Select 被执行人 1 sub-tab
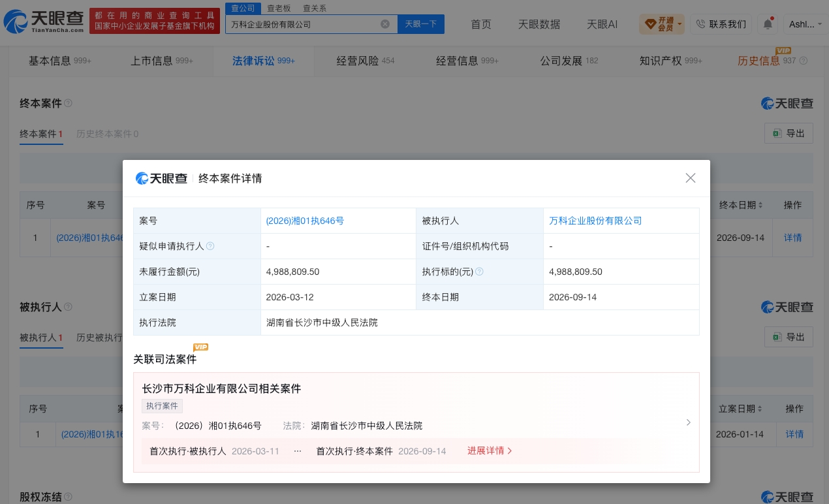Viewport: 829px width, 504px height. pos(41,338)
